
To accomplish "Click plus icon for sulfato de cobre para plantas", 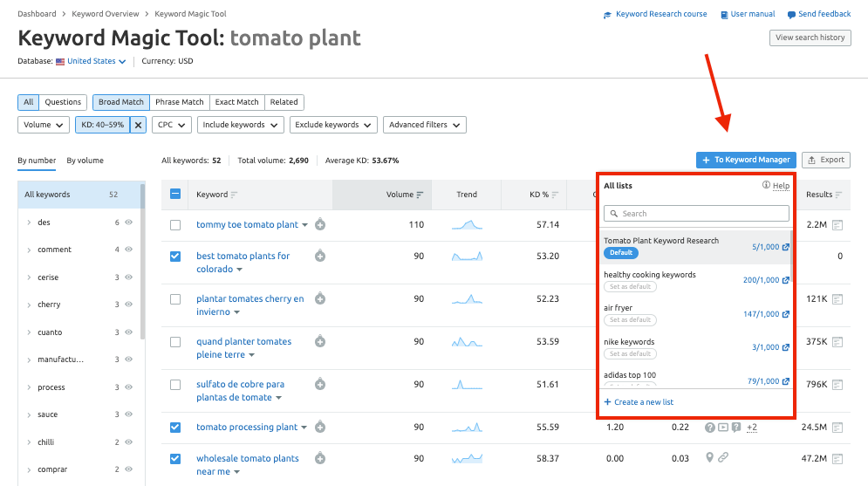I will click(x=320, y=384).
